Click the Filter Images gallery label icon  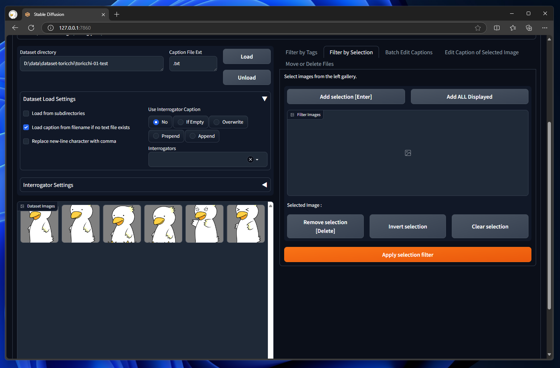point(292,115)
